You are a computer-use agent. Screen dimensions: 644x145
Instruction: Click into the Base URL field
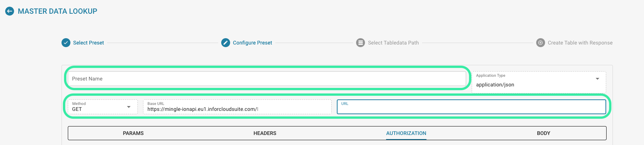(x=237, y=107)
